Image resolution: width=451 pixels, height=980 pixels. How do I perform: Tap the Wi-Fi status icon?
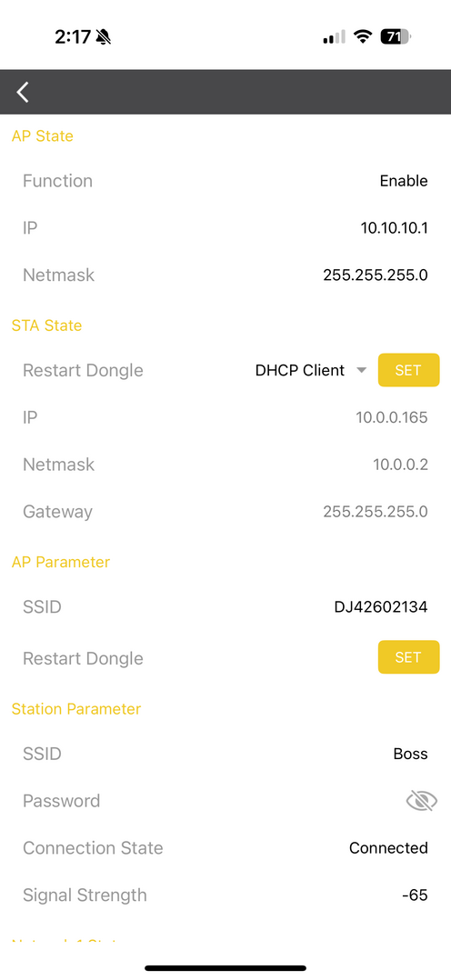point(362,37)
